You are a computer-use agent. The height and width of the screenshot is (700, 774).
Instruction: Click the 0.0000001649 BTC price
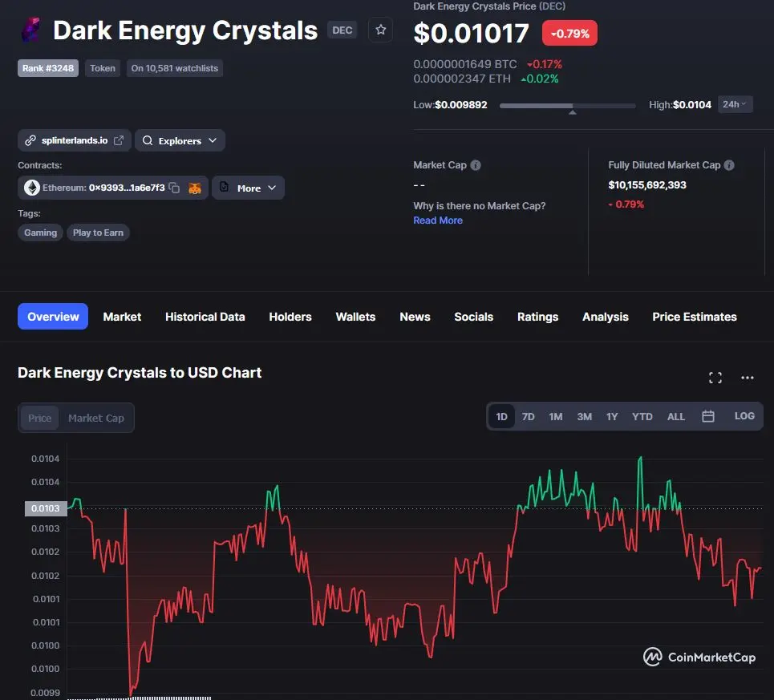465,64
